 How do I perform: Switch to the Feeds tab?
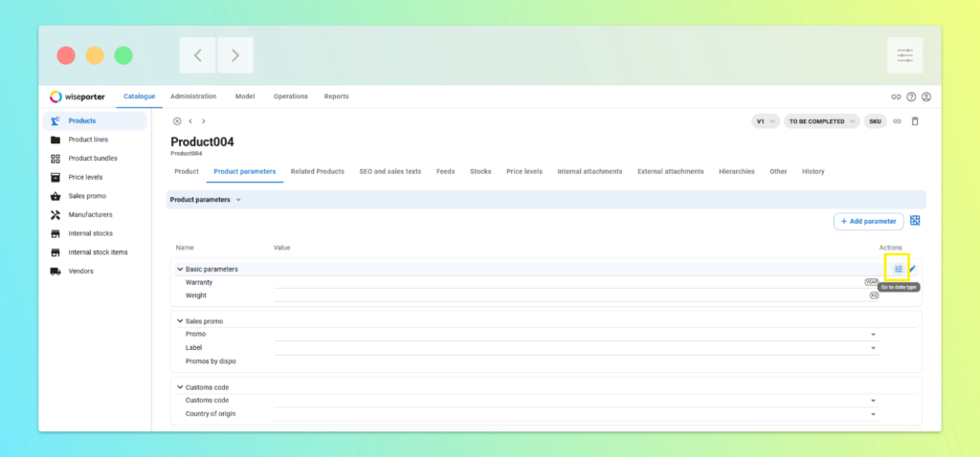pos(446,172)
